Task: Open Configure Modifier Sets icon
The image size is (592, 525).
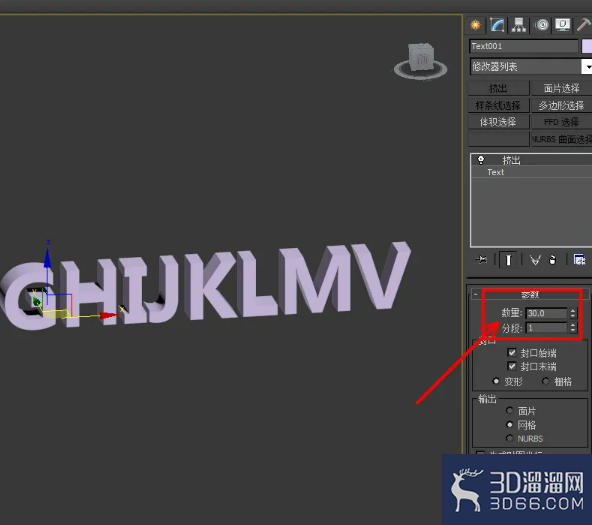Action: (x=579, y=260)
